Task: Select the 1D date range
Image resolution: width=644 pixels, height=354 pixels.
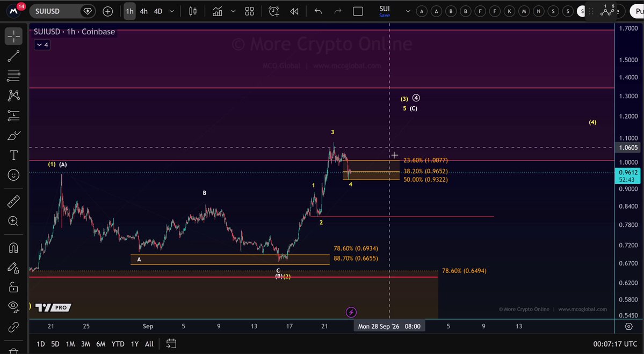Action: pyautogui.click(x=41, y=344)
